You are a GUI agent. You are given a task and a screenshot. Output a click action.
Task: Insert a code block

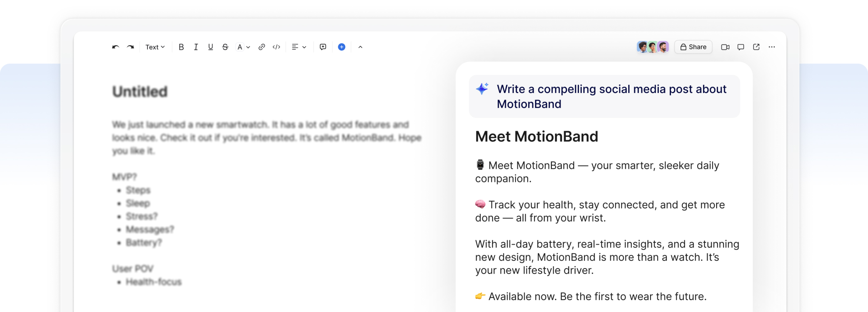pyautogui.click(x=276, y=47)
